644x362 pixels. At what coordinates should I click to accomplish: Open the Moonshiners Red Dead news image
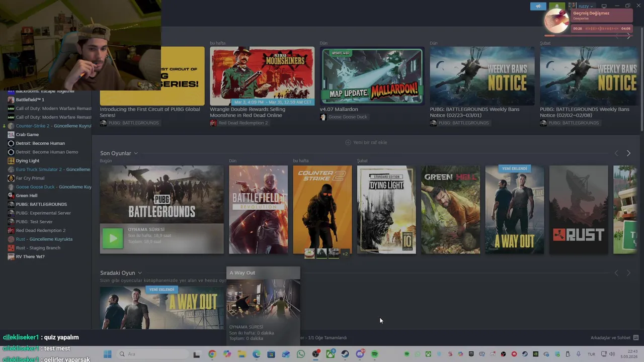tap(262, 76)
